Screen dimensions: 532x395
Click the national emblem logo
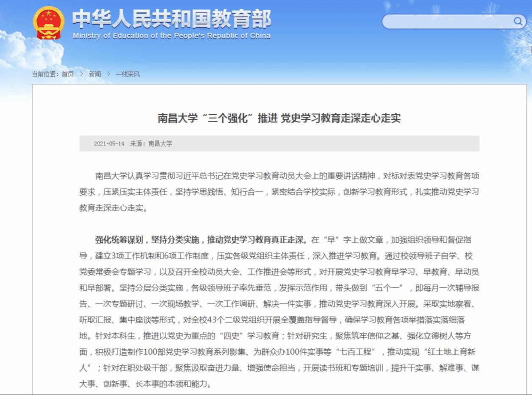point(49,23)
